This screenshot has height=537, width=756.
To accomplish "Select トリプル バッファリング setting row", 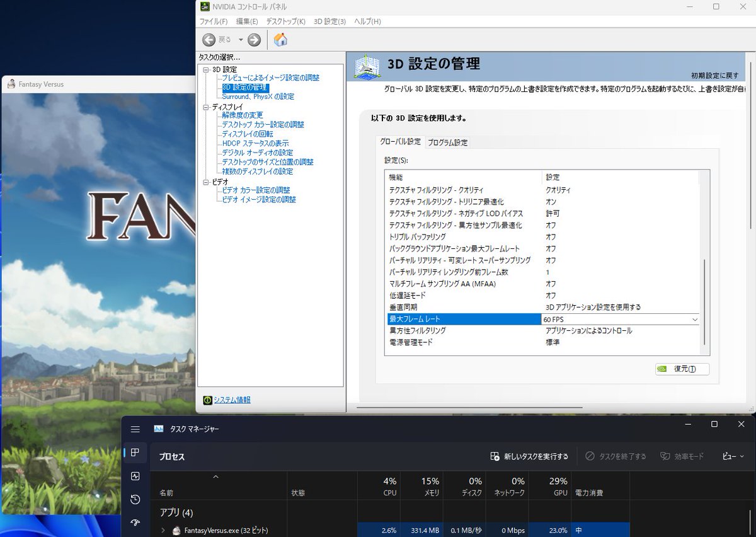I will click(543, 237).
